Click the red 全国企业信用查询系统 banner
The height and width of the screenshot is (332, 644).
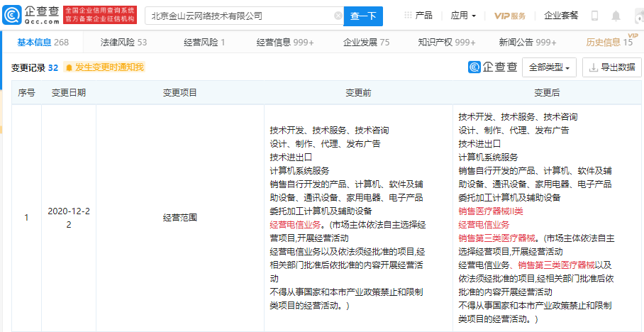(x=99, y=16)
